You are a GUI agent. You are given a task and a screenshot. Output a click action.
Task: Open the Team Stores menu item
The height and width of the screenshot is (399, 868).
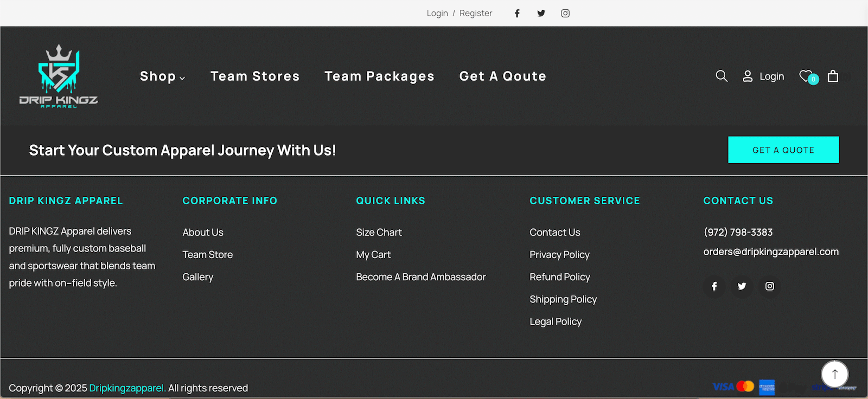click(255, 76)
